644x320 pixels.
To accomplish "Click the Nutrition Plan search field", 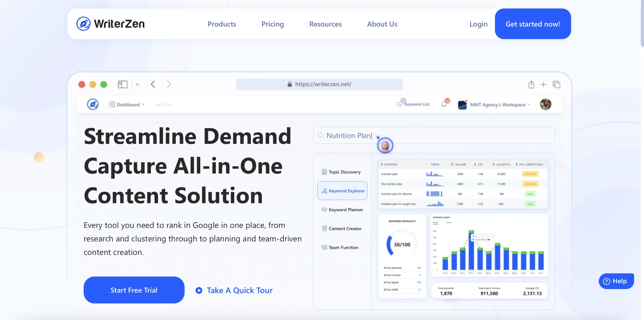I will (434, 135).
